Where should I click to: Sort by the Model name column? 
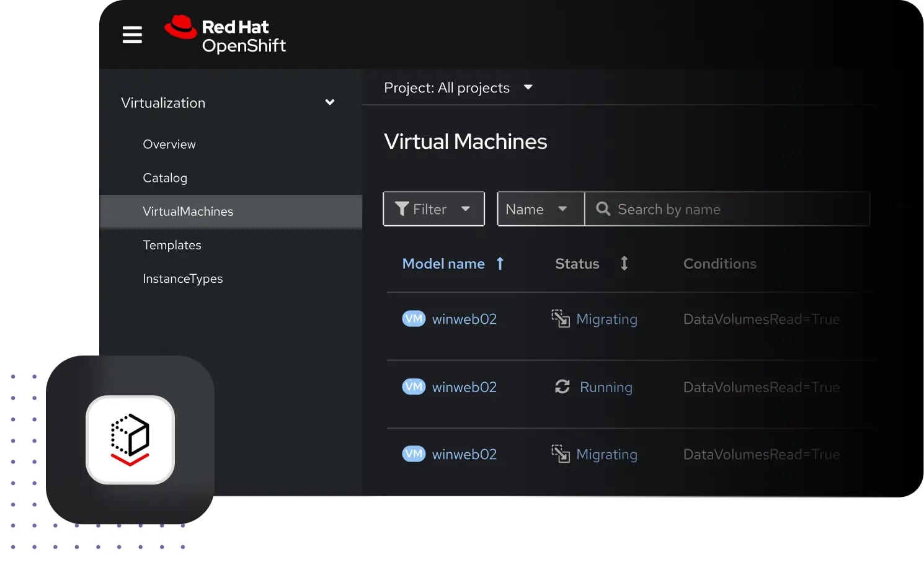coord(443,264)
